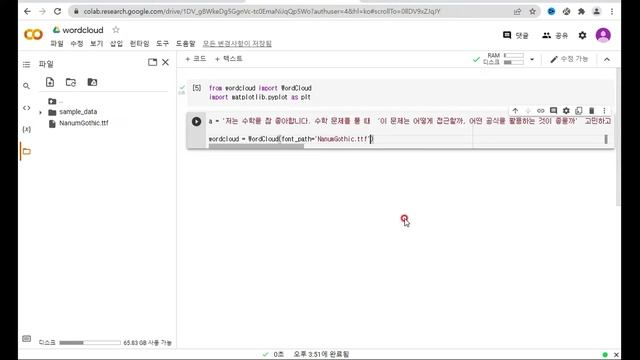Move the cell up
Image resolution: width=640 pixels, height=360 pixels.
pyautogui.click(x=515, y=111)
